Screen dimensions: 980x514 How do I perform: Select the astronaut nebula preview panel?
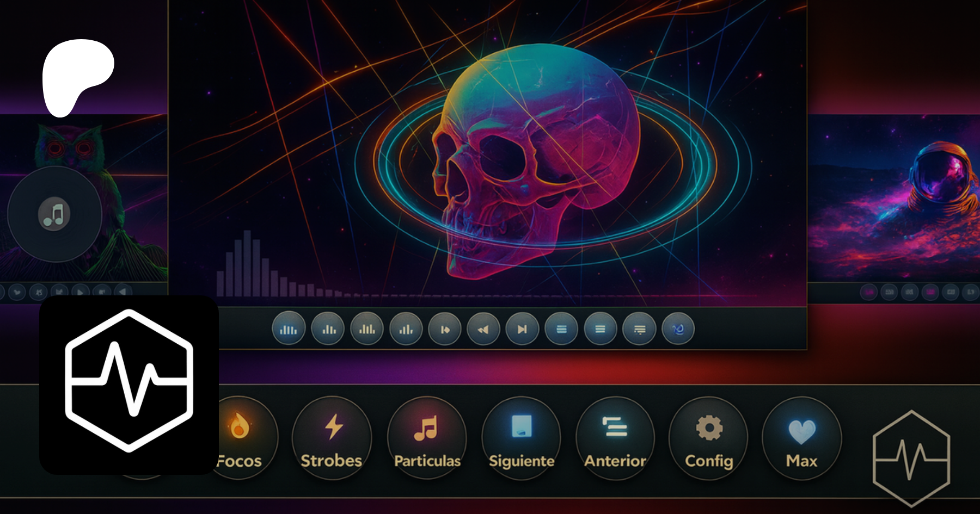[898, 196]
